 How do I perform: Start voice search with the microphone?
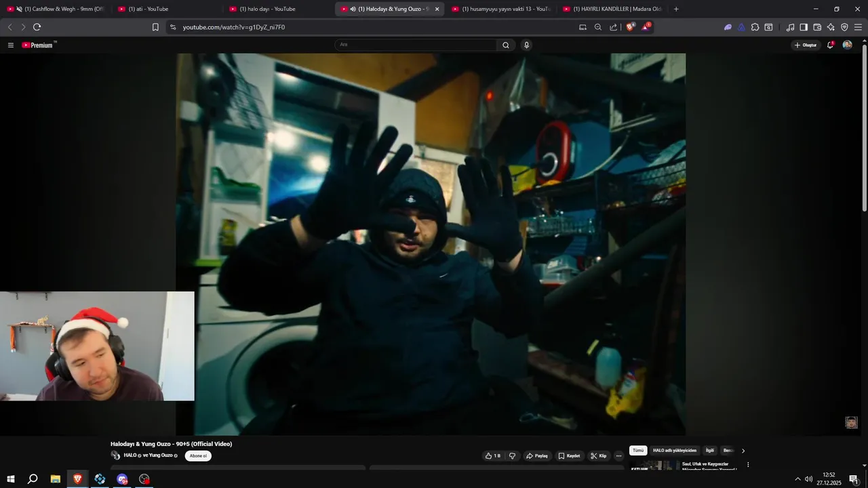point(526,45)
